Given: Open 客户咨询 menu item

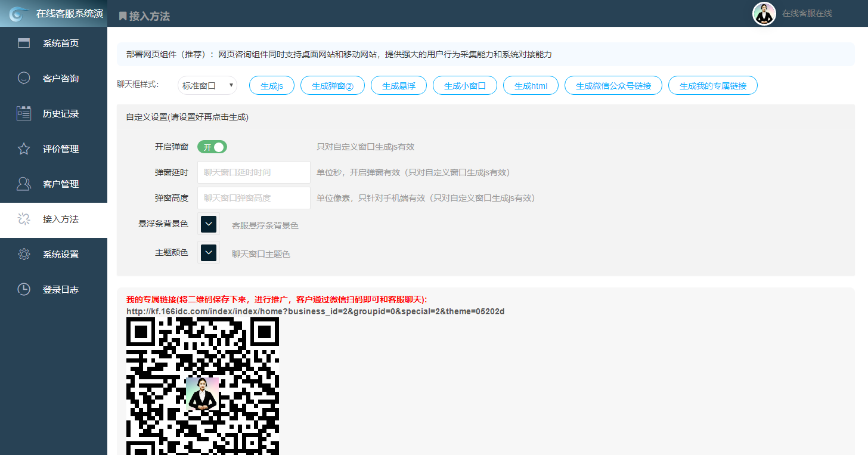Looking at the screenshot, I should [54, 78].
